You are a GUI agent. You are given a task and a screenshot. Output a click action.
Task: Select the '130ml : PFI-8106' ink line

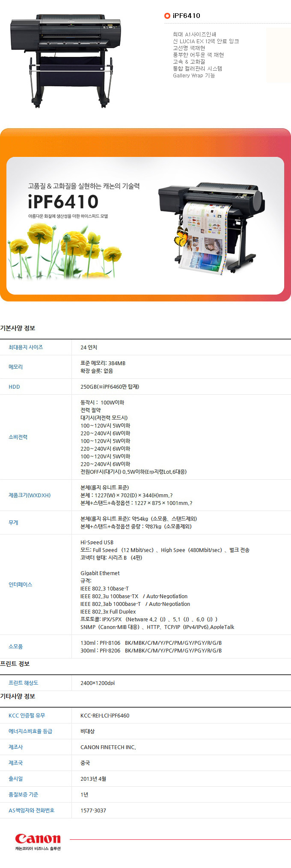(x=151, y=643)
